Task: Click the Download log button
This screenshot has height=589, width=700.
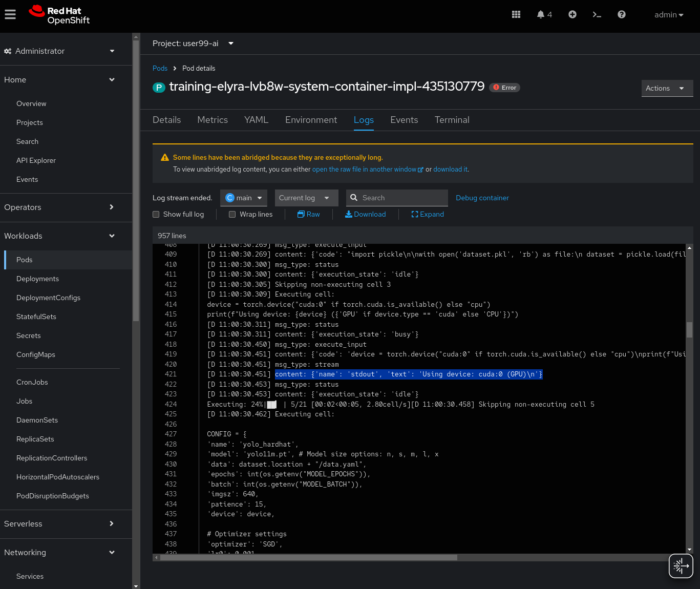Action: [366, 215]
